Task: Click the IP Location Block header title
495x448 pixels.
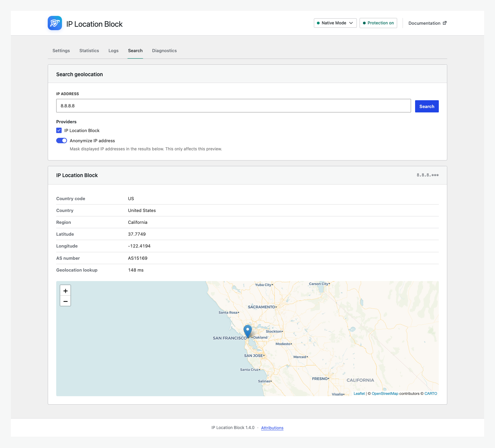Action: [94, 24]
